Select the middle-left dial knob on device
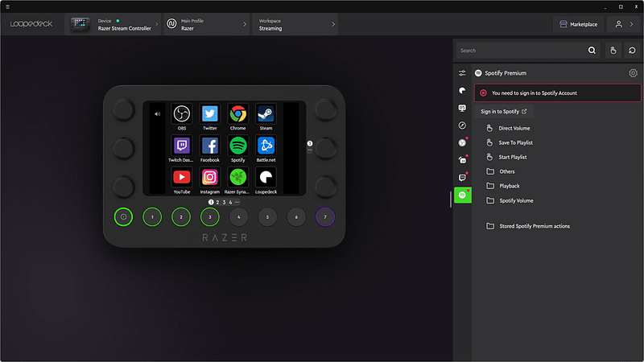This screenshot has width=644, height=362. (123, 148)
